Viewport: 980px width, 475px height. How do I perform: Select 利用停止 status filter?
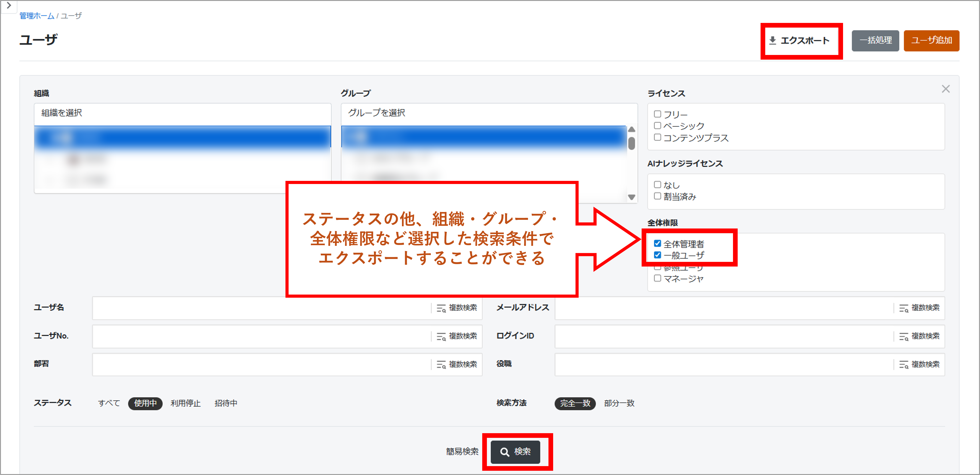point(185,403)
